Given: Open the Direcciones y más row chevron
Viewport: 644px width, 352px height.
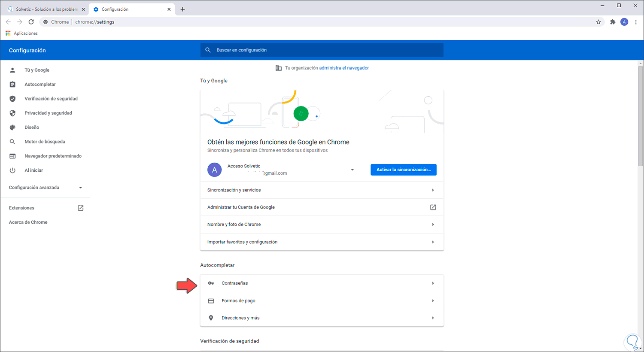Looking at the screenshot, I should point(433,318).
